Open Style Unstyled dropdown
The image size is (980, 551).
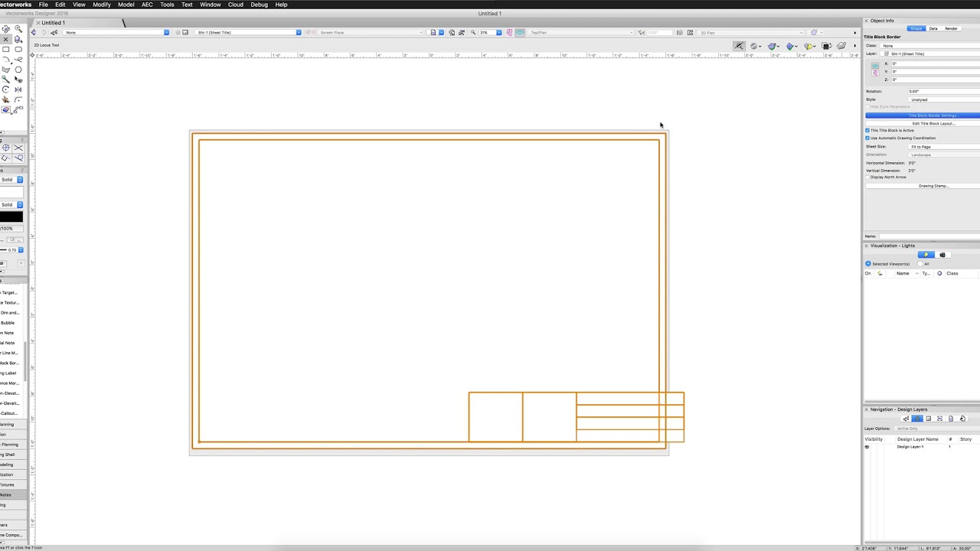pyautogui.click(x=944, y=99)
